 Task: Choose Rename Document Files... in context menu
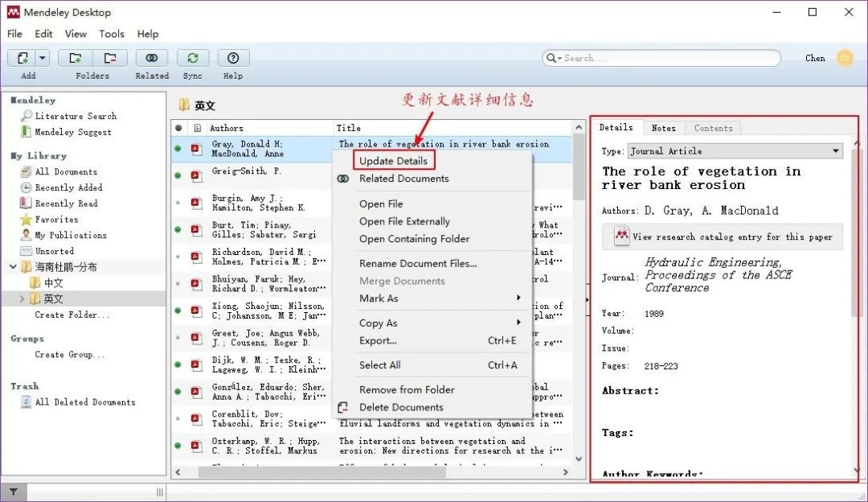[x=418, y=263]
